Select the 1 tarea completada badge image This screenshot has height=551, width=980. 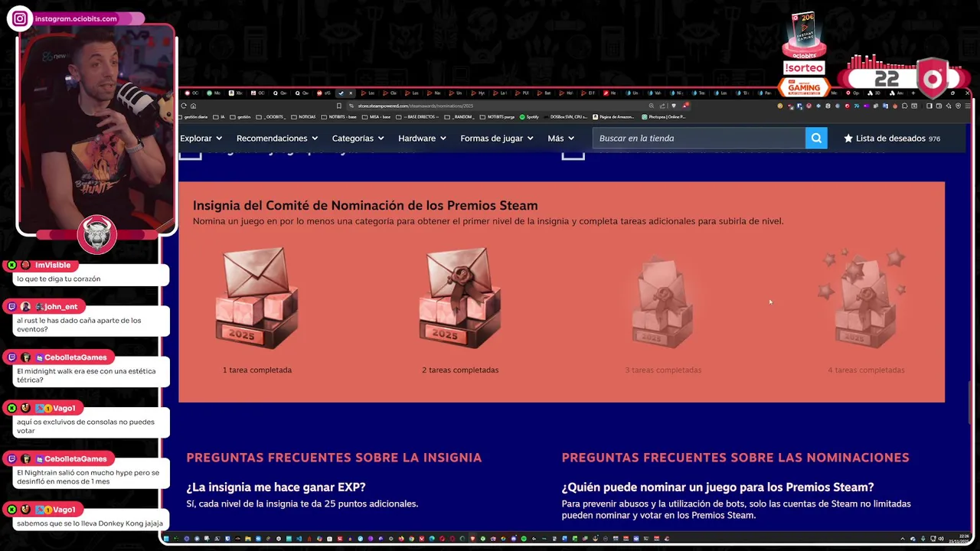[257, 298]
